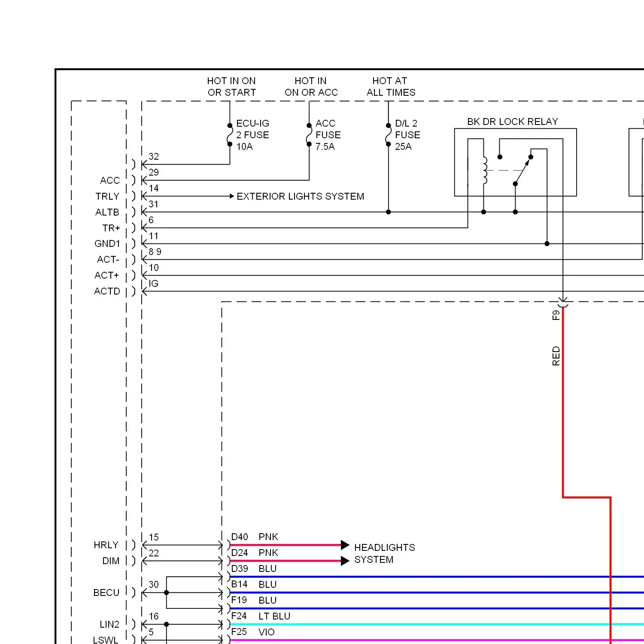644x644 pixels.
Task: Click the relay switch contact arm symbol
Action: (x=522, y=170)
